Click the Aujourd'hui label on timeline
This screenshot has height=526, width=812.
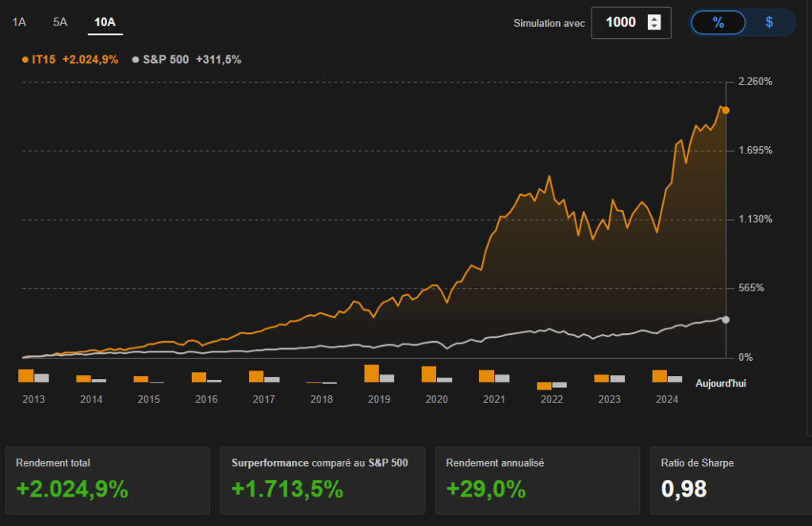[x=721, y=383]
